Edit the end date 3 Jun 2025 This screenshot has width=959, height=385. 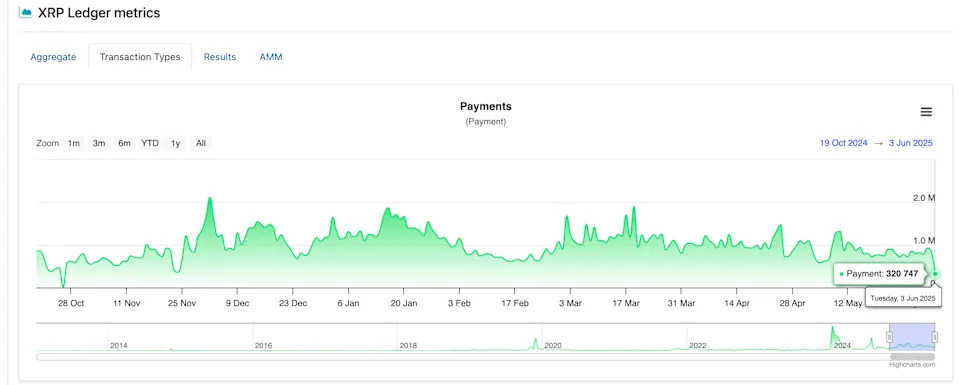coord(911,143)
